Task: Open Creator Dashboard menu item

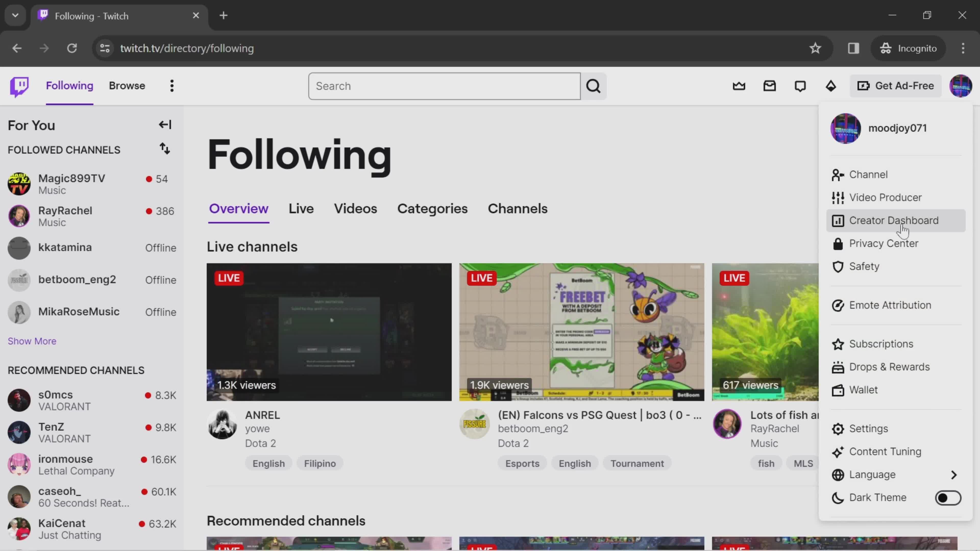Action: coord(894,220)
